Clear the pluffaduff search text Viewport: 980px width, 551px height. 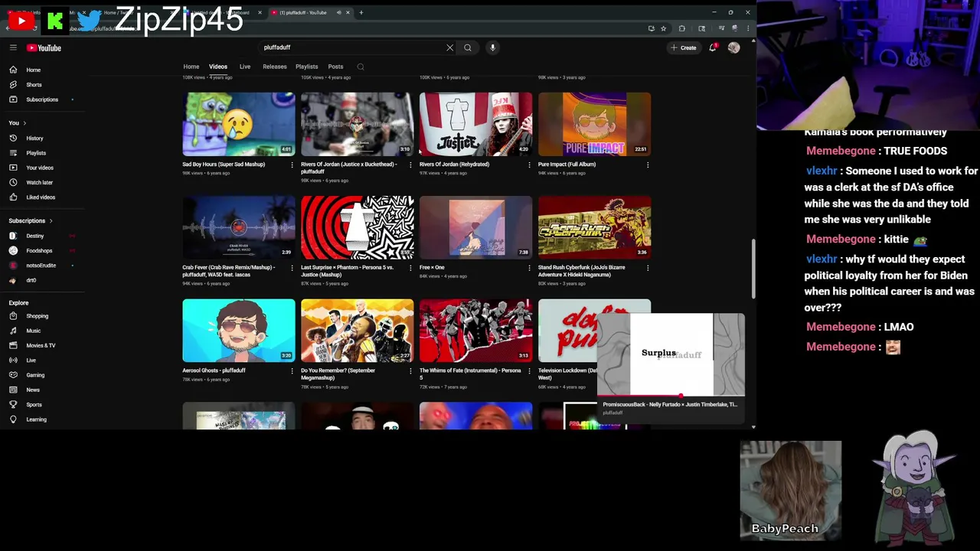click(449, 47)
